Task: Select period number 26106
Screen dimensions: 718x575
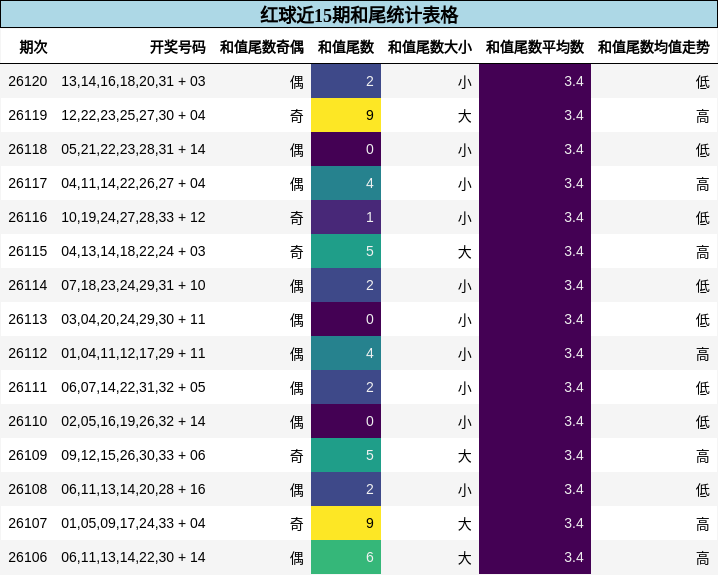Action: 27,557
